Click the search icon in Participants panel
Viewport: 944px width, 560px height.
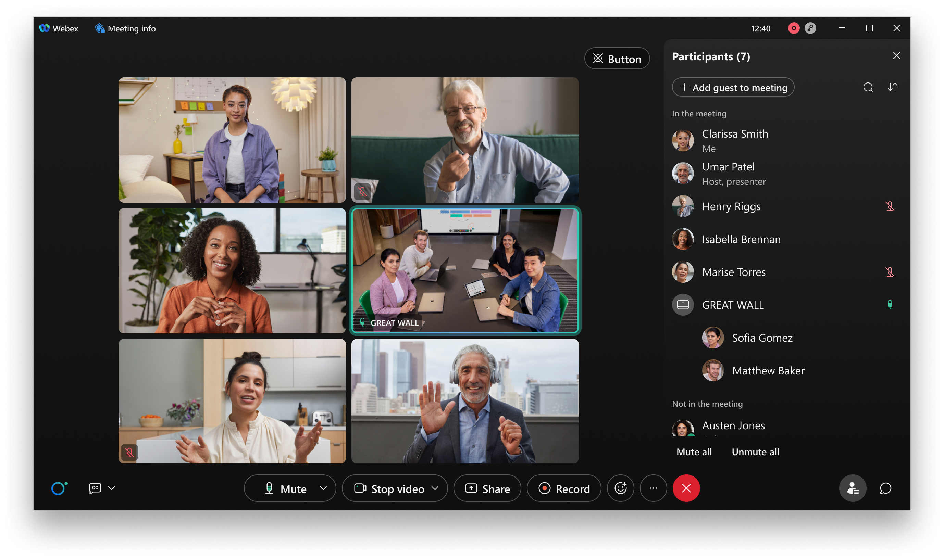point(868,87)
